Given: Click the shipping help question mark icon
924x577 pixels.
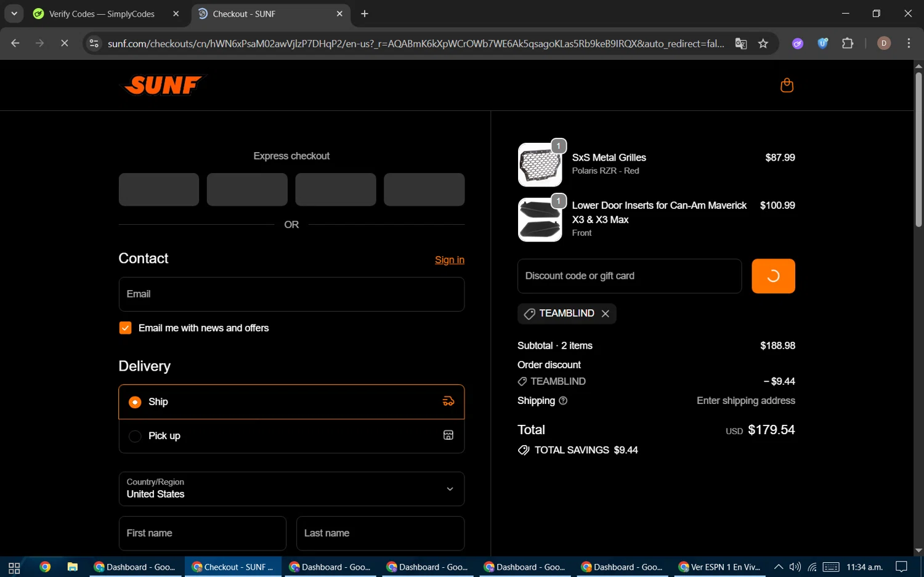Looking at the screenshot, I should 563,401.
